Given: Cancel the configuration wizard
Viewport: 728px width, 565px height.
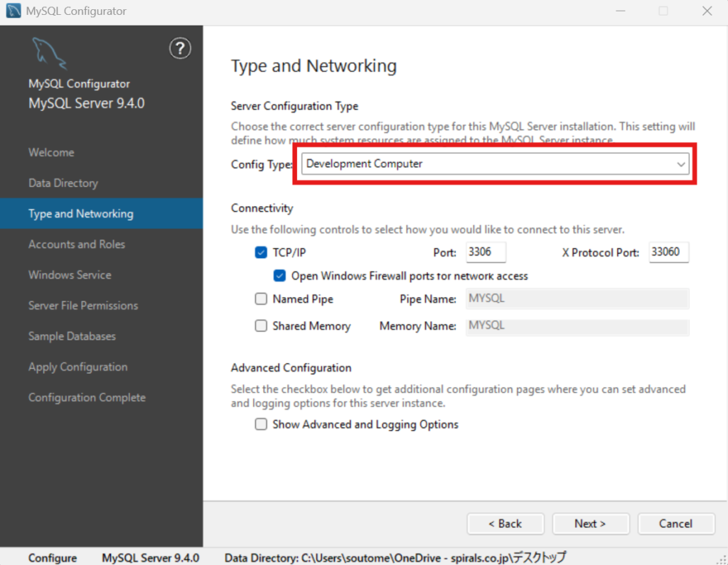Looking at the screenshot, I should pos(675,524).
